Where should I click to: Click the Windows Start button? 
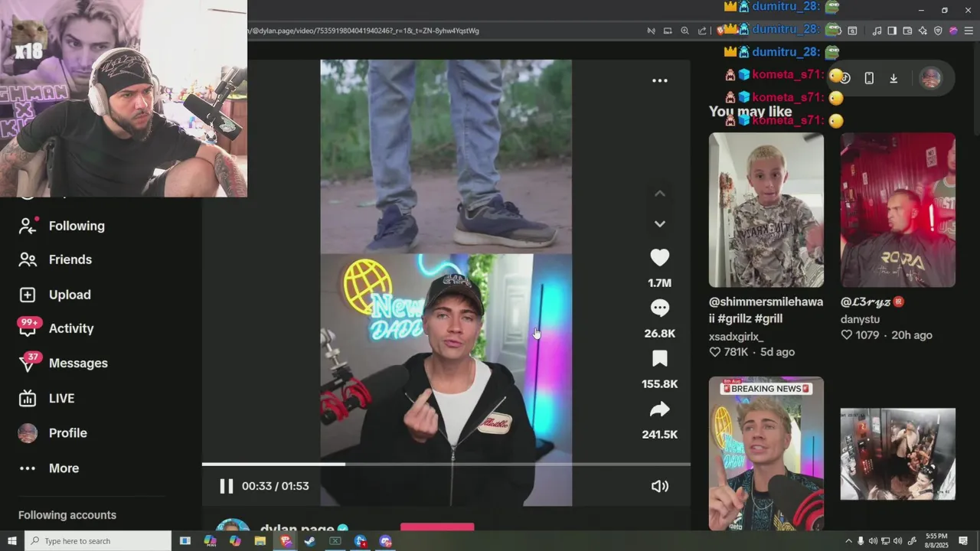(x=11, y=541)
